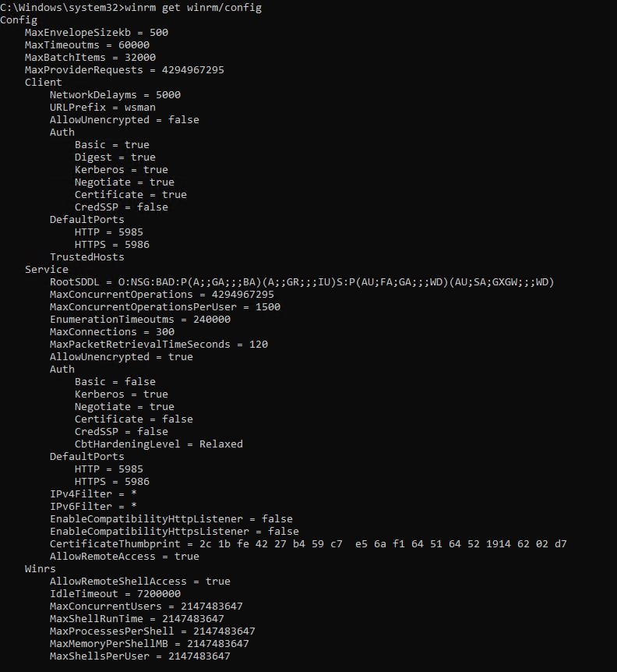Click the Client section heading
617x672 pixels.
(x=44, y=83)
